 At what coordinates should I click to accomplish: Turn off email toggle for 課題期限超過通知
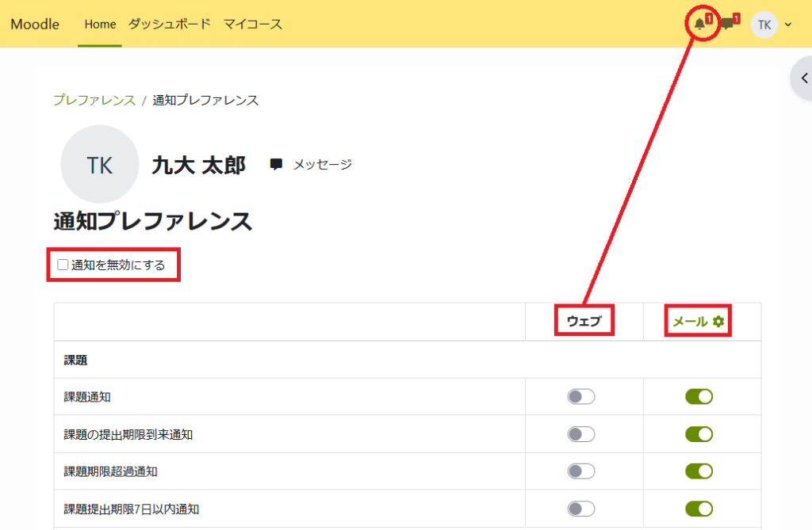tap(699, 471)
